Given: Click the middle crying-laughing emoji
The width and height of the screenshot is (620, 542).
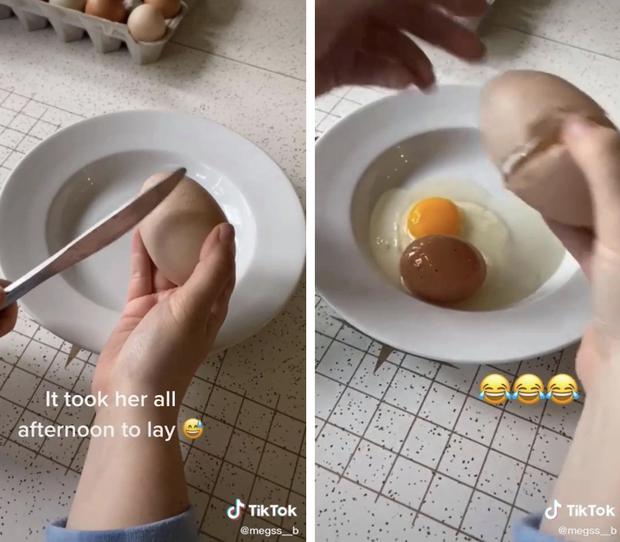Looking at the screenshot, I should pos(529,390).
